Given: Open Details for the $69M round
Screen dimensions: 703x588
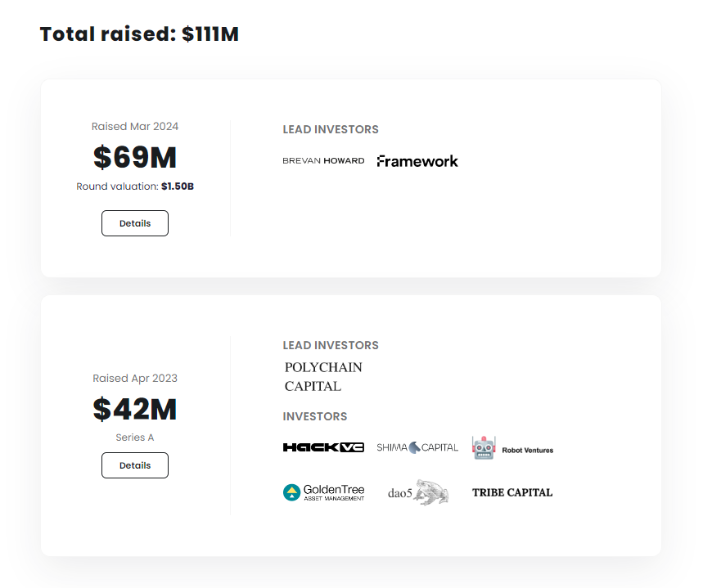Looking at the screenshot, I should point(135,223).
